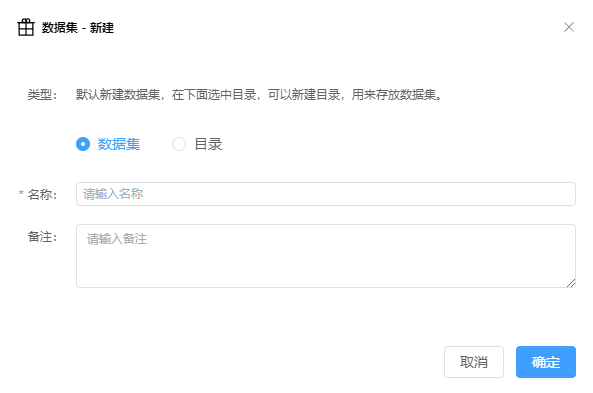The height and width of the screenshot is (393, 593).
Task: Click the 默认新建数据集 description text
Action: [x=118, y=95]
